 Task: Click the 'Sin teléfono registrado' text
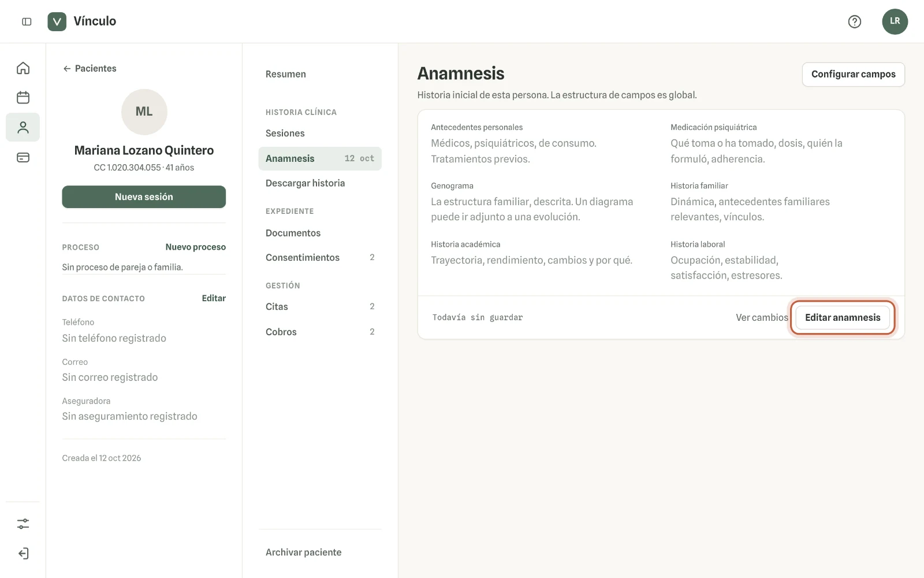point(114,338)
